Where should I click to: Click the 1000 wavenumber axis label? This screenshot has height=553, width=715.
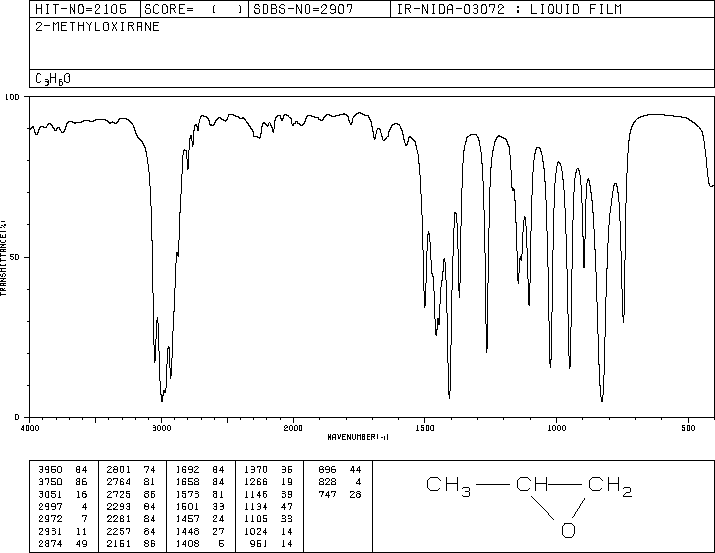point(556,428)
